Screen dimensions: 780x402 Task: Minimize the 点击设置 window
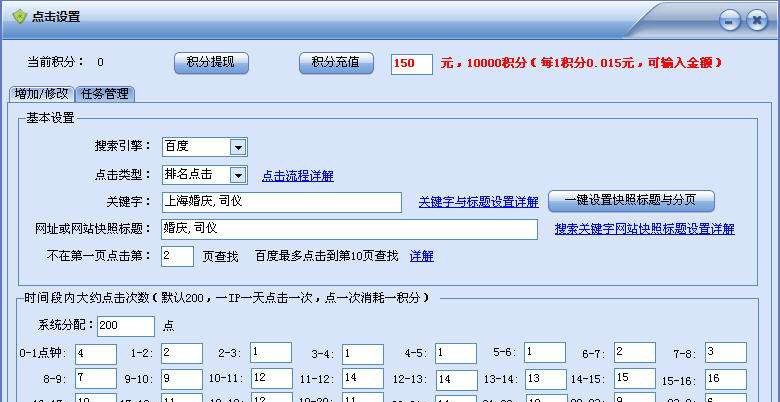point(729,21)
